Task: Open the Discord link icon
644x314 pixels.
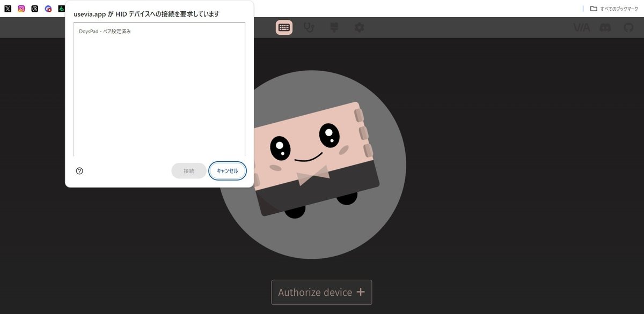Action: click(x=605, y=27)
